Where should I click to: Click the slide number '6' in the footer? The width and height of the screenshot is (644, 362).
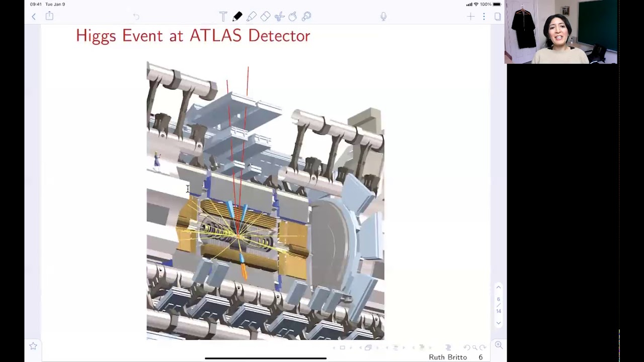480,357
